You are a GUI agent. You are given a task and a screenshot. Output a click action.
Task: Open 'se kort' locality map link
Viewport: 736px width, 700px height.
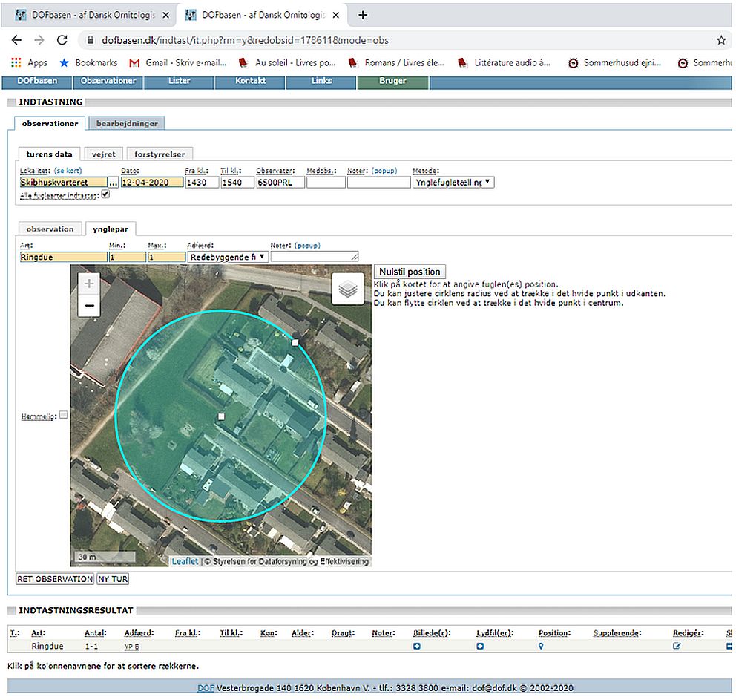68,171
